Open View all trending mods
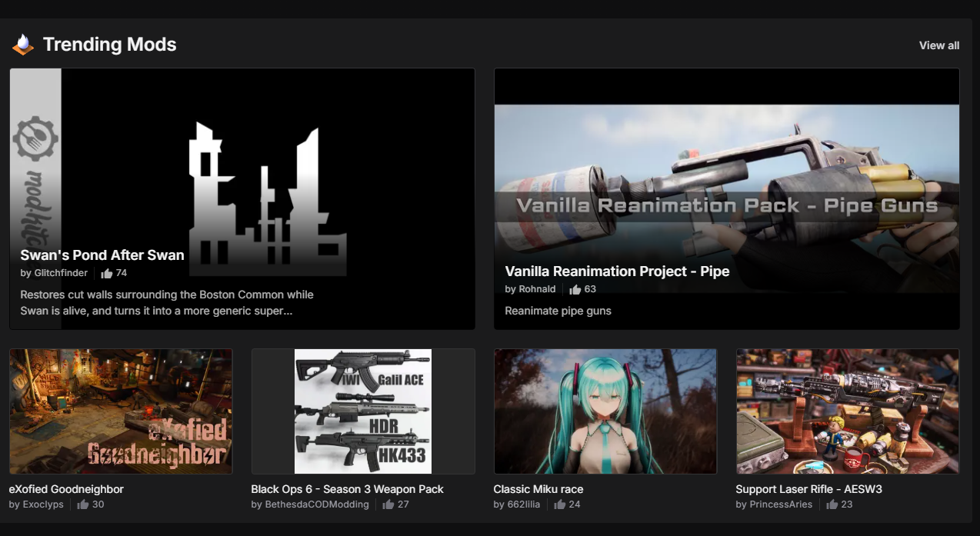The height and width of the screenshot is (536, 980). 939,45
